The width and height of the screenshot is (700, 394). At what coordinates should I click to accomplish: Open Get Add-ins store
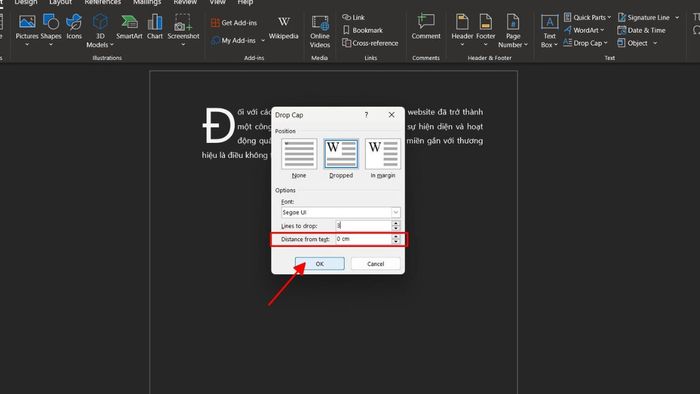point(234,23)
